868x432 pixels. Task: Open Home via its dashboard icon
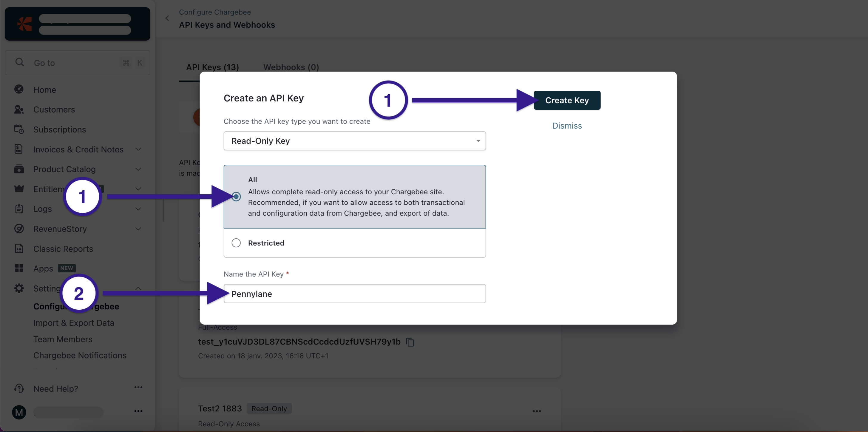tap(19, 89)
